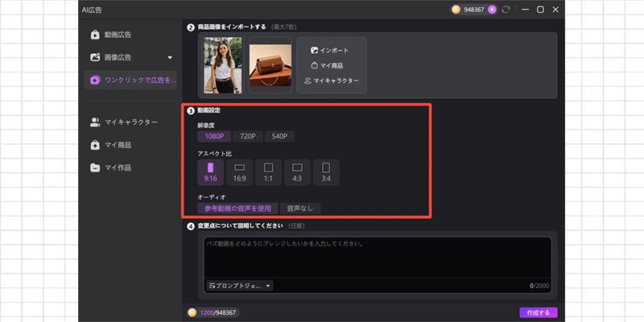644x322 pixels.
Task: Select ワンクリックで広告を... sidebar item
Action: 130,80
